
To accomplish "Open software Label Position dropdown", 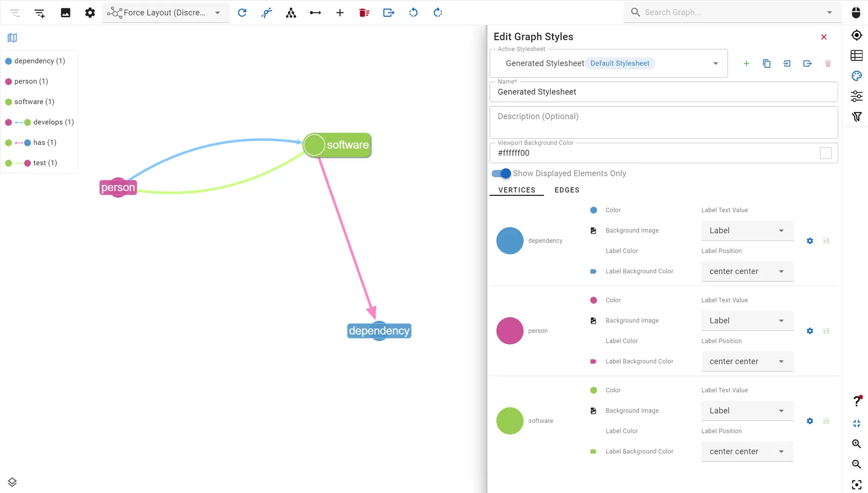I will [x=747, y=451].
